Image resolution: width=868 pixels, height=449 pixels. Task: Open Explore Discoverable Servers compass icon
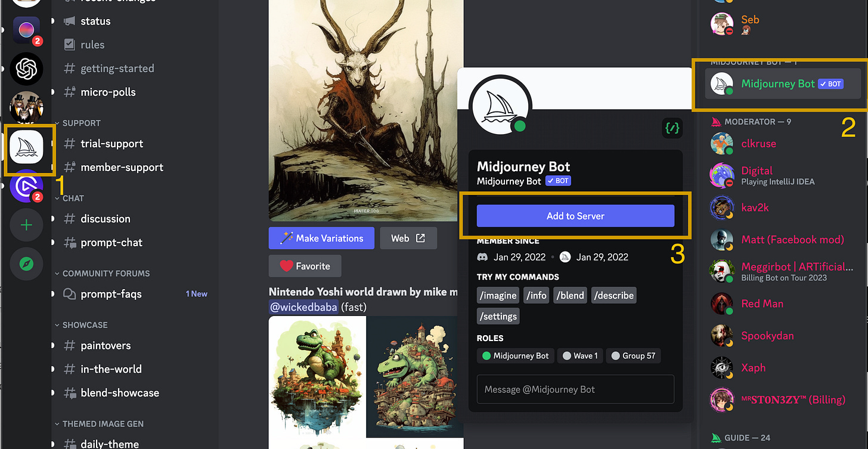[x=26, y=264]
